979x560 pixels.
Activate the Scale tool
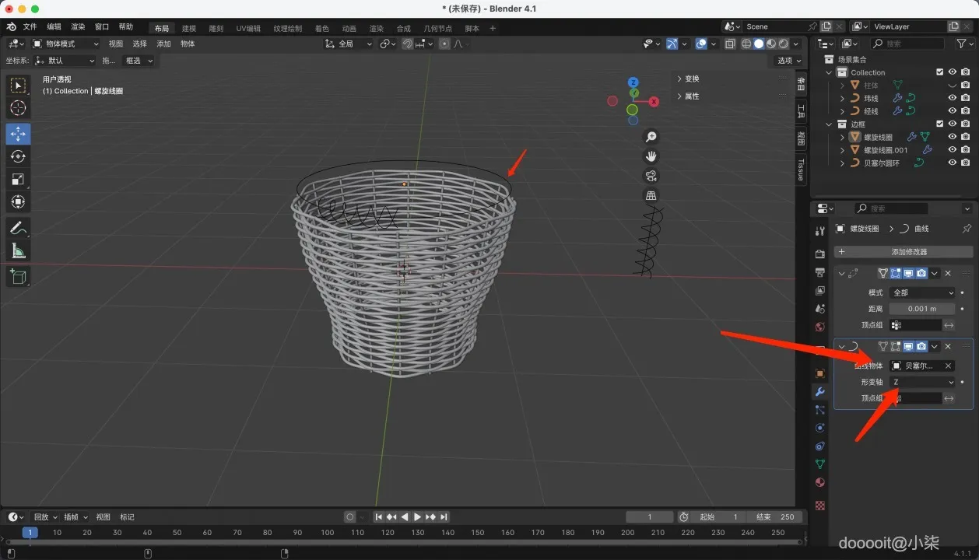18,179
